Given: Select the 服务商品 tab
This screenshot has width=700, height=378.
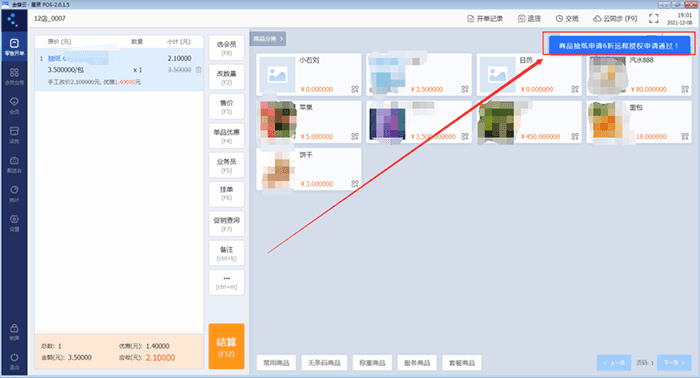Looking at the screenshot, I should [417, 363].
